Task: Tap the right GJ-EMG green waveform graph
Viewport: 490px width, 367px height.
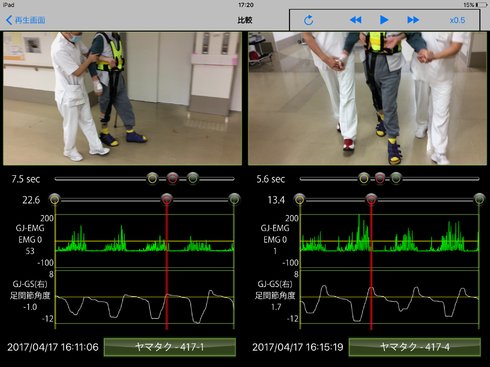Action: 390,241
